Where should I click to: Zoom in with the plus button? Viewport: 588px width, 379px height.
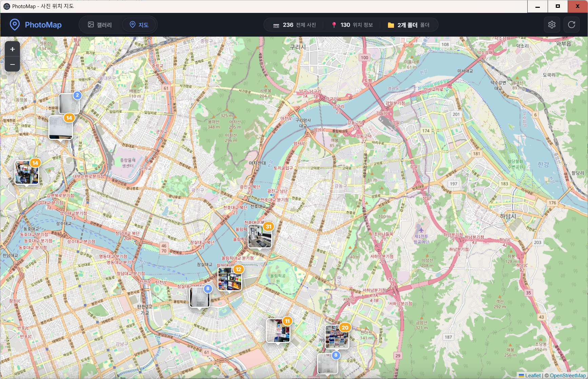tap(13, 49)
